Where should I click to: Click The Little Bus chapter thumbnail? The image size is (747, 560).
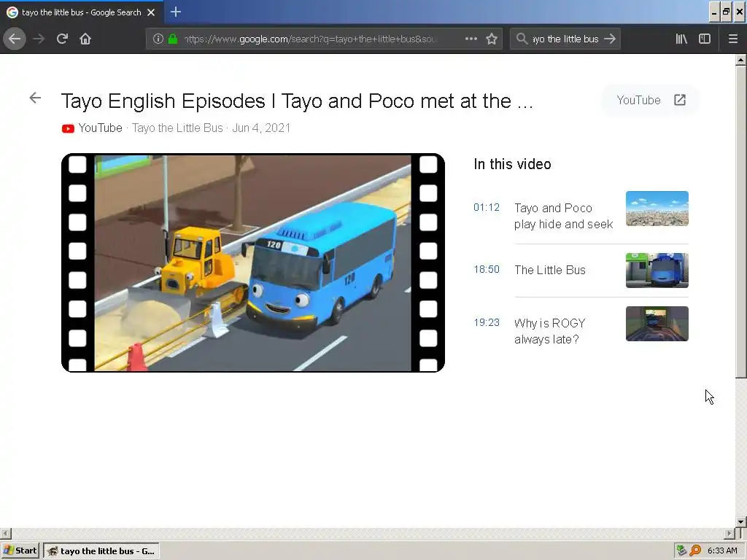click(657, 271)
